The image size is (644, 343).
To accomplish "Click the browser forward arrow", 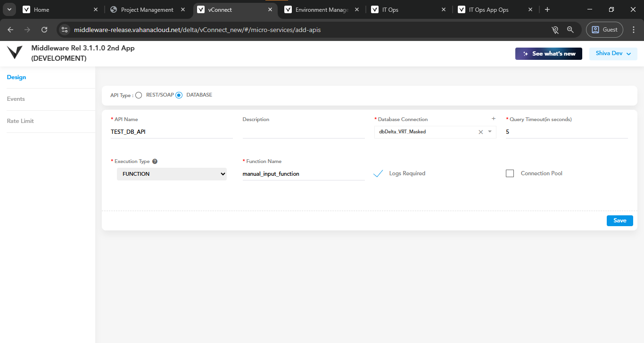I will [x=27, y=30].
